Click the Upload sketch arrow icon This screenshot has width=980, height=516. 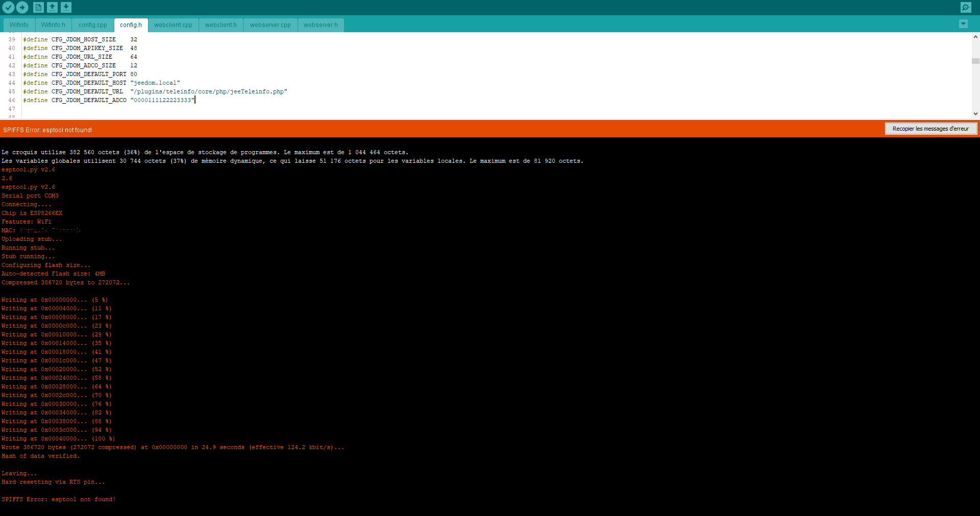click(22, 7)
